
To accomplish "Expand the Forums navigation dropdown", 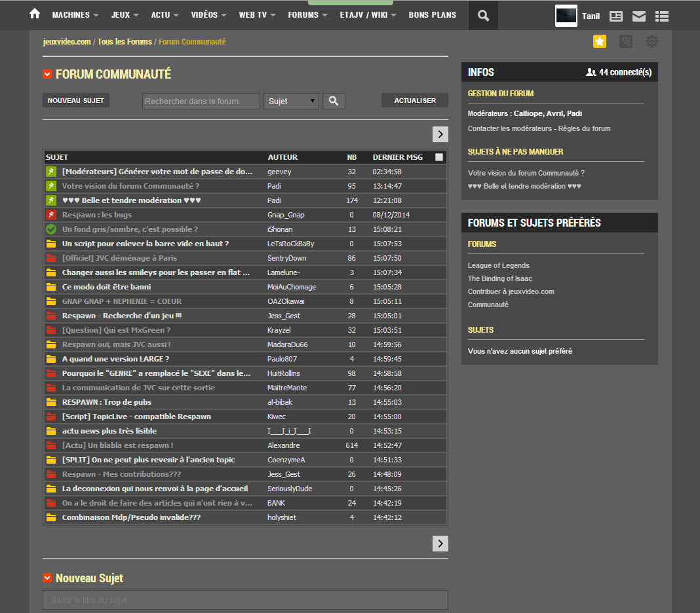I will [x=307, y=15].
